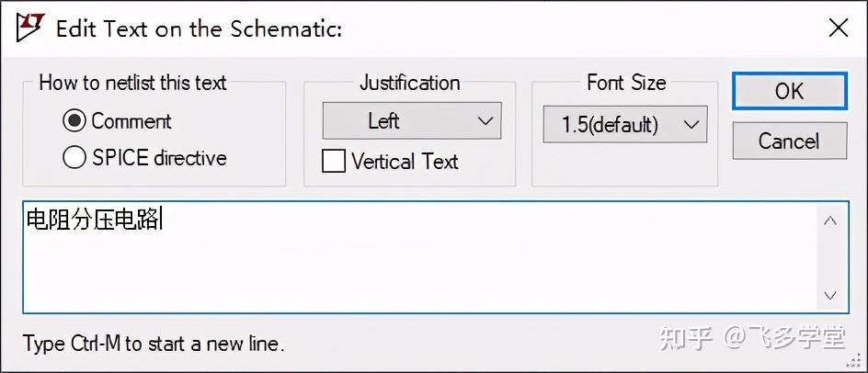
Task: Click the text box scroll up arrow
Action: [x=830, y=220]
